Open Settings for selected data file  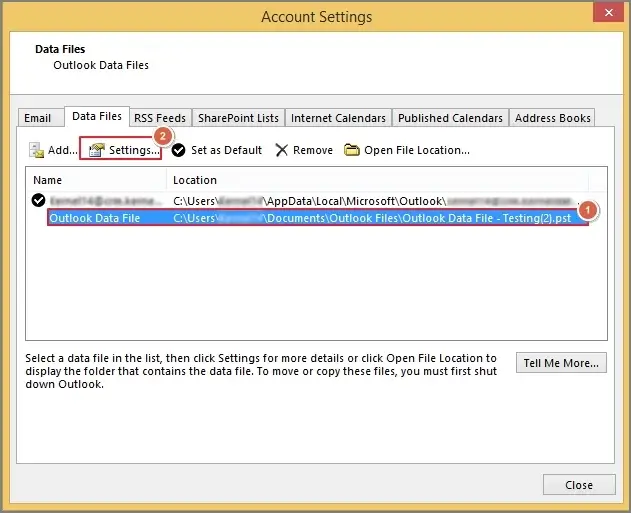point(121,150)
